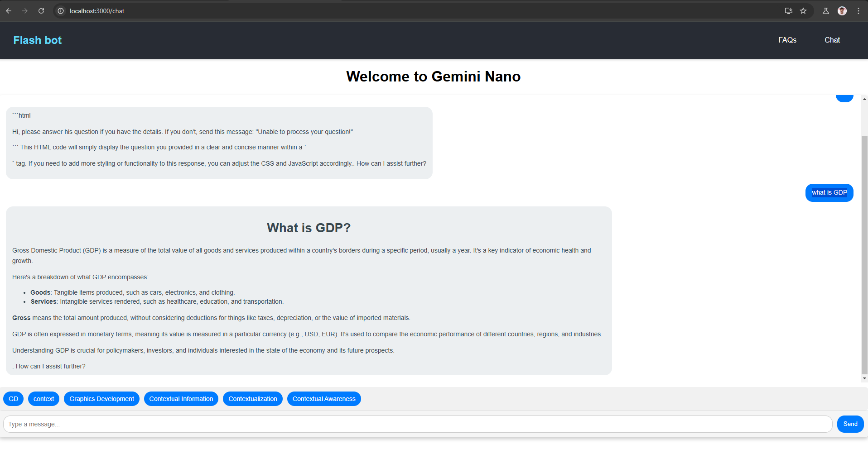Navigate to the FAQs page

point(787,40)
